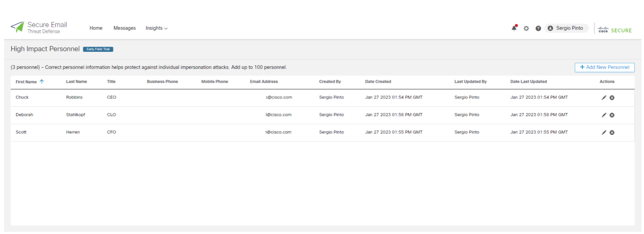Edit Deborah Stahlkopf with pencil icon
644x234 pixels.
[x=604, y=115]
